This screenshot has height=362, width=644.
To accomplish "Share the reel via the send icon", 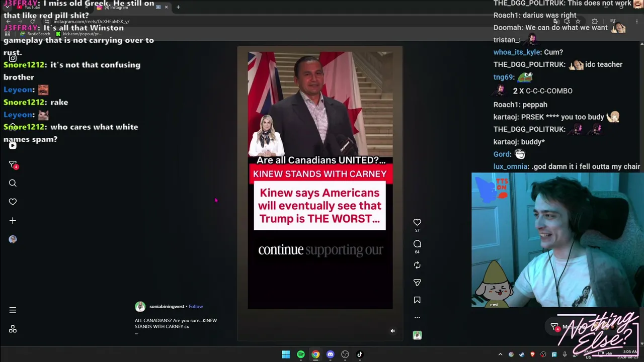I will click(417, 283).
